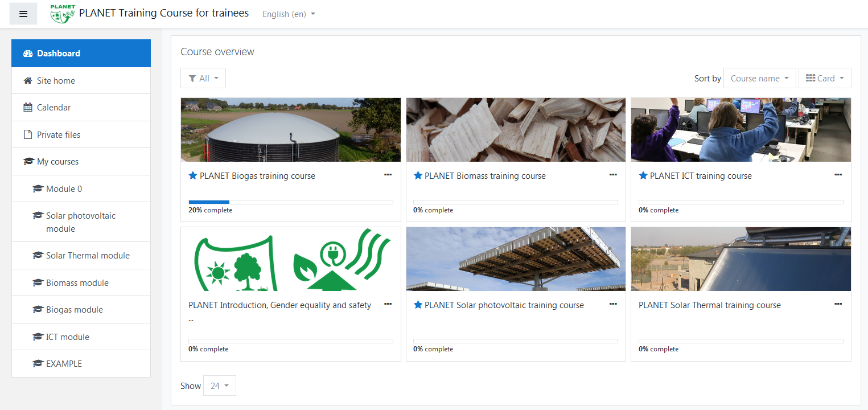868x410 pixels.
Task: Open three-dot menu on ICT course card
Action: click(x=838, y=175)
